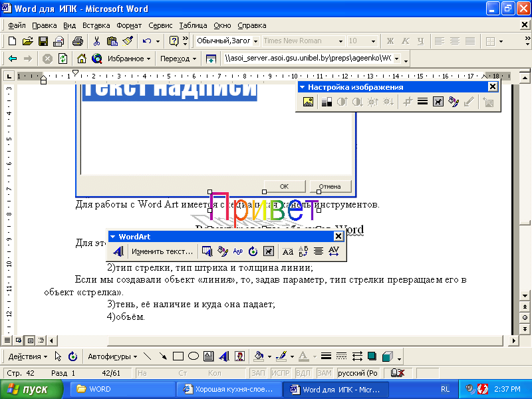Click Изменить текст button

tap(162, 251)
